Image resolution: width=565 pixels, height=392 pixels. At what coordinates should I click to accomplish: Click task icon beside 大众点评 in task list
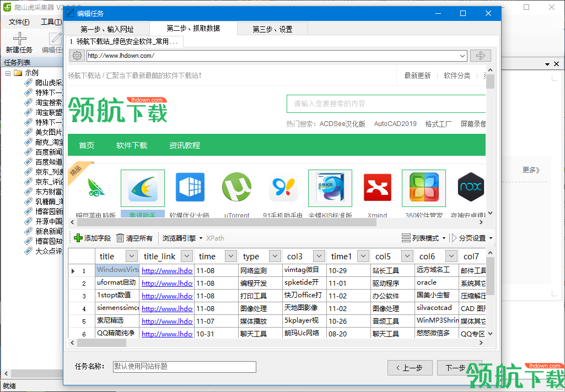[x=29, y=251]
